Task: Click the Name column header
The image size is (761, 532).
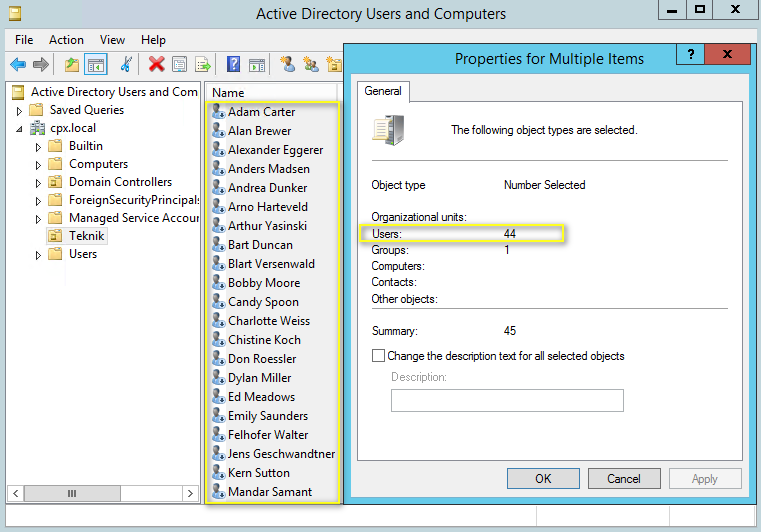Action: point(271,93)
